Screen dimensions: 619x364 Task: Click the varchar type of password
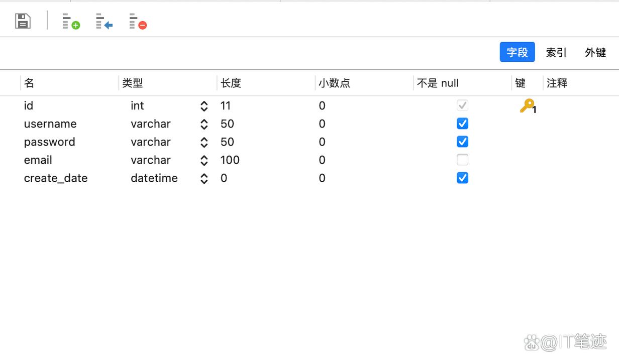151,142
